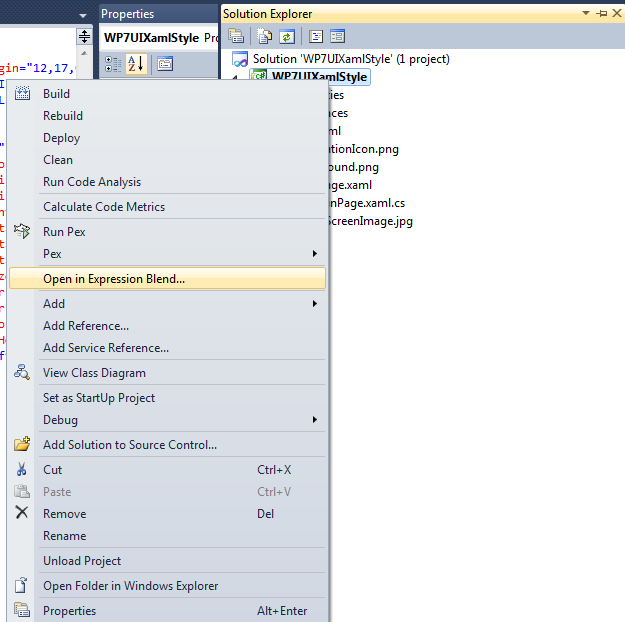Screen dimensions: 625x622
Task: Click the editor scrollbar up arrow
Action: (x=84, y=53)
